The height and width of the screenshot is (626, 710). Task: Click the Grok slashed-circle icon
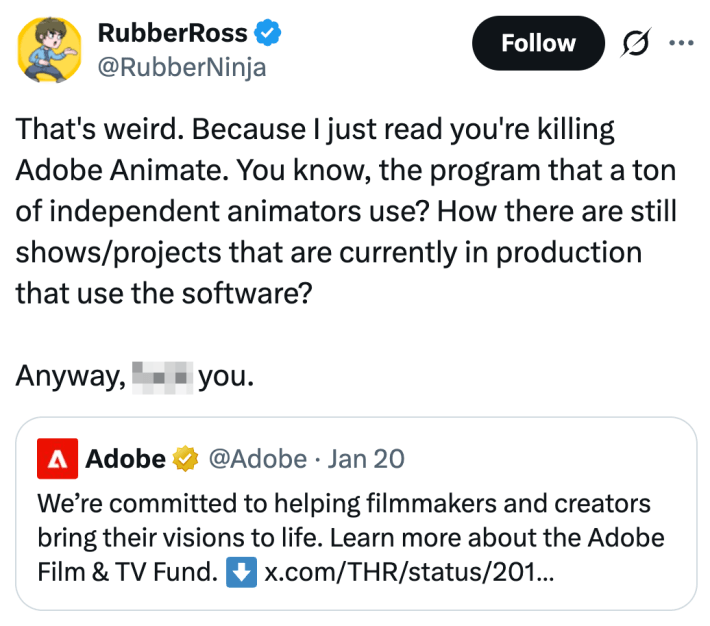[x=636, y=44]
